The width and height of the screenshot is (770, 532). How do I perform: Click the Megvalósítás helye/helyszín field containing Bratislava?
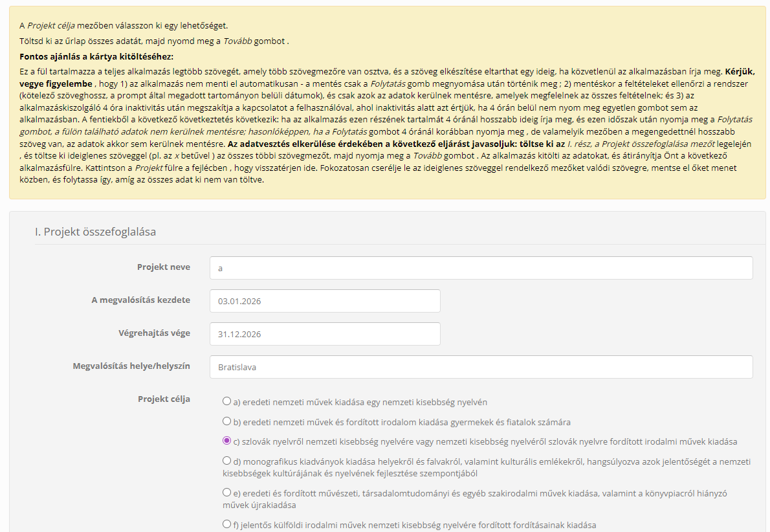point(481,367)
